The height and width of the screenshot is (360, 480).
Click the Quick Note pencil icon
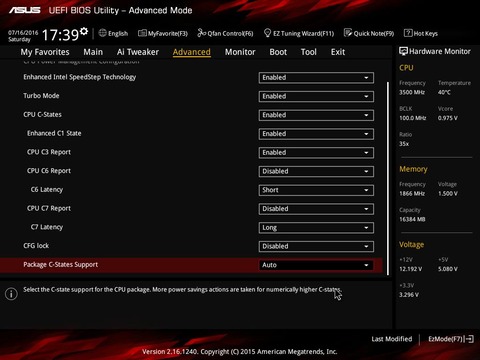click(x=348, y=33)
